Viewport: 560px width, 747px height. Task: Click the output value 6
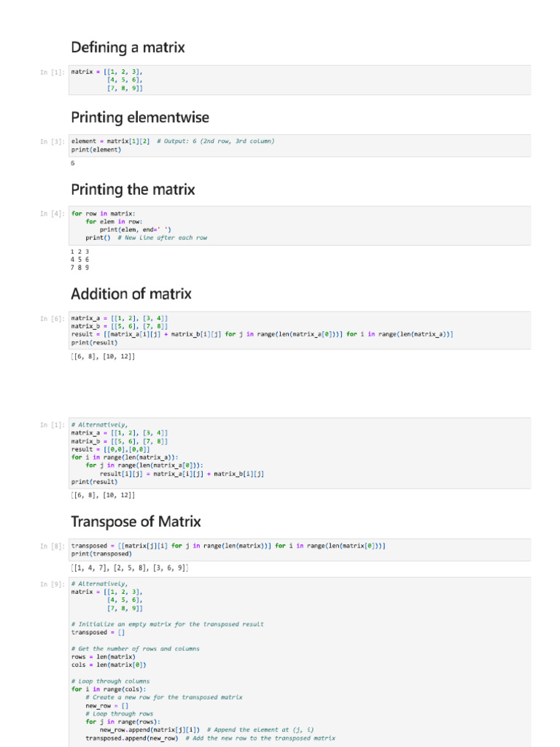(73, 163)
